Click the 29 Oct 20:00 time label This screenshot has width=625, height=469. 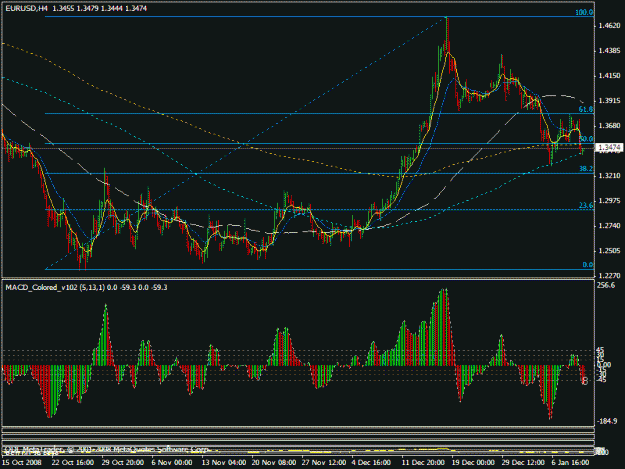coord(122,463)
